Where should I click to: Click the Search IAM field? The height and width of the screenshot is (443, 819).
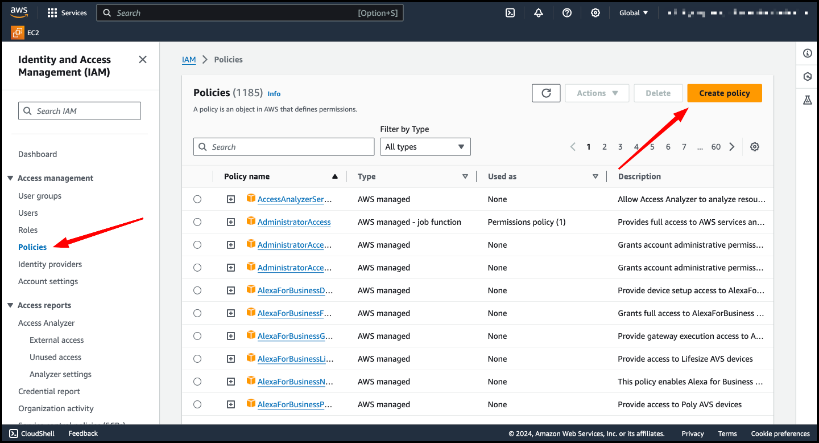pyautogui.click(x=79, y=111)
